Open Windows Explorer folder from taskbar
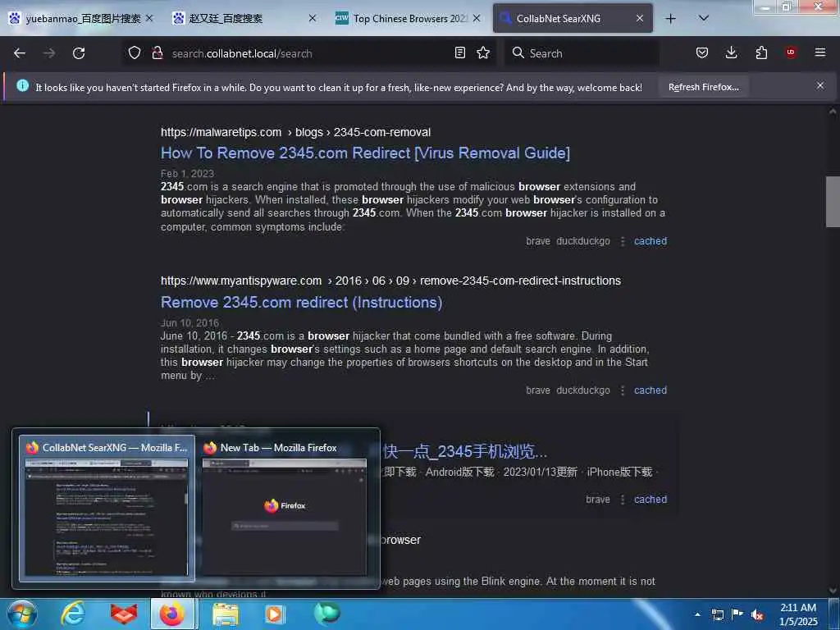Screen dimensions: 840x630 pyautogui.click(x=225, y=614)
